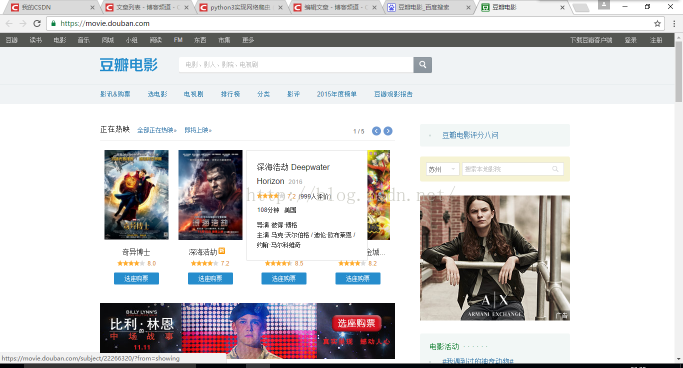Close the 我的CSDN tab
683x368 pixels.
92,7
